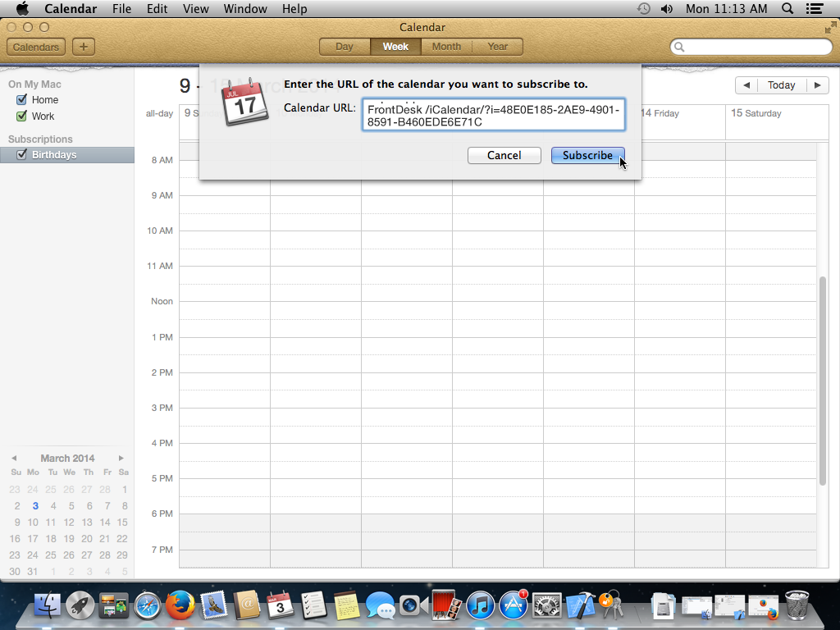Click into the Calendar URL field
This screenshot has height=630, width=840.
pyautogui.click(x=493, y=115)
